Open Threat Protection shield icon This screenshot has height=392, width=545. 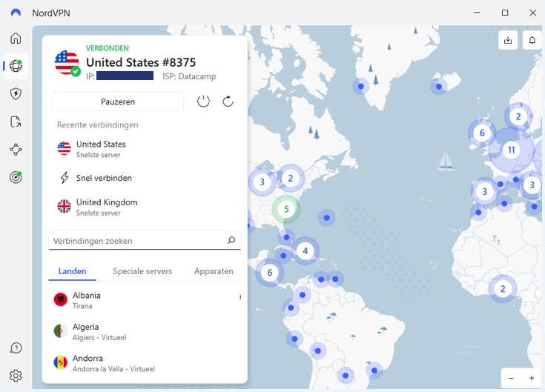[16, 94]
